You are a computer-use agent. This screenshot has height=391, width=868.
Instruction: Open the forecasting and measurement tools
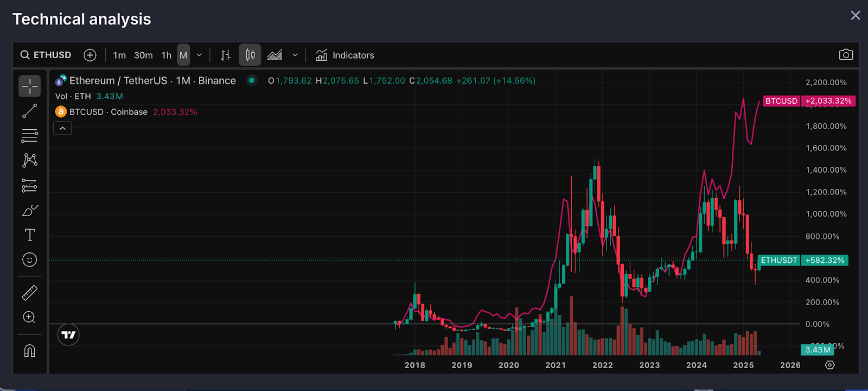[30, 186]
